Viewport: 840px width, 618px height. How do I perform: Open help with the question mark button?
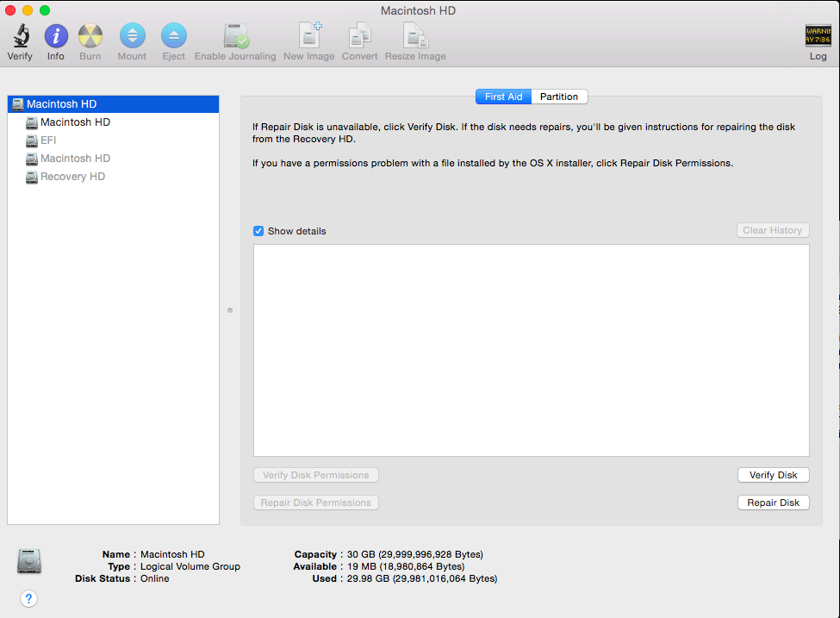pyautogui.click(x=28, y=598)
